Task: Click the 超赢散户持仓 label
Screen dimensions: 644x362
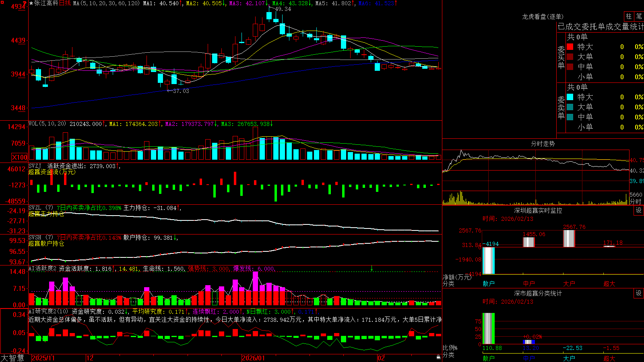Action: pos(46,243)
